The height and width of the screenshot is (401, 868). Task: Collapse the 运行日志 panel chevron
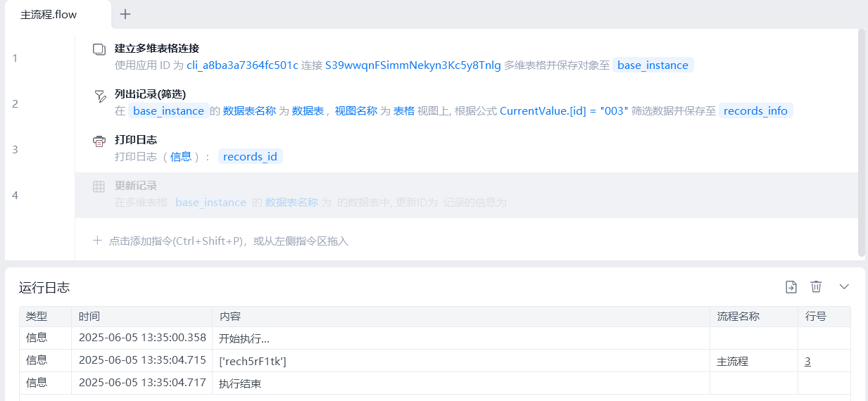click(844, 286)
